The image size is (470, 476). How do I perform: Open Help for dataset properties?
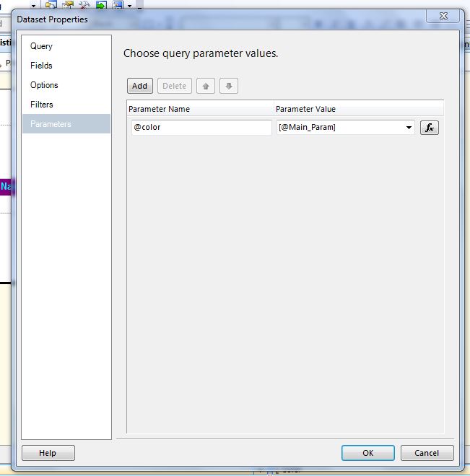48,453
